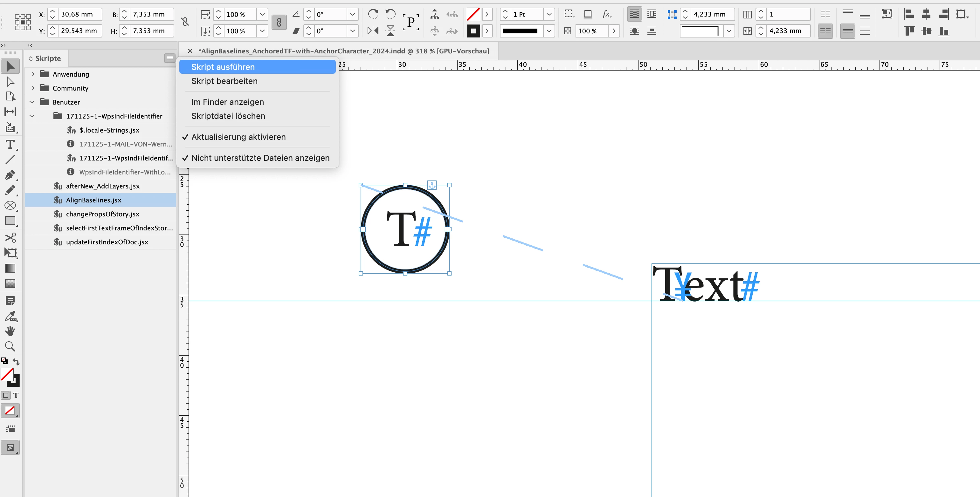This screenshot has height=497, width=980.
Task: Click Im Finder anzeigen menu entry
Action: 227,102
